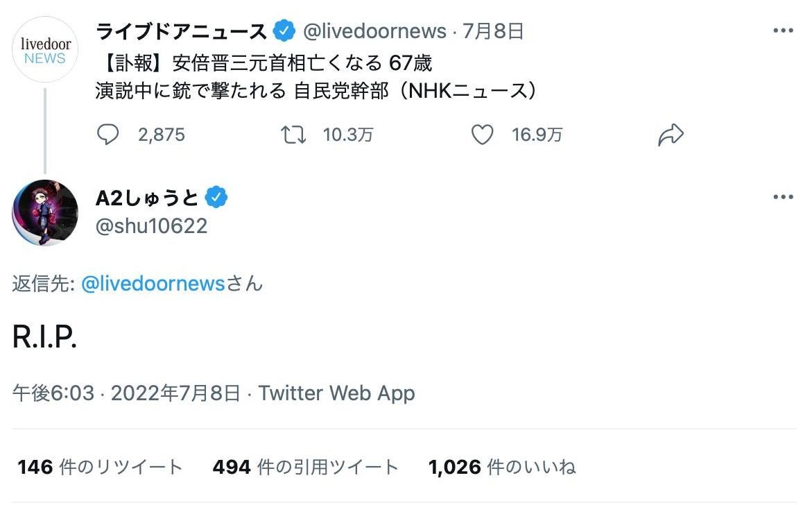The width and height of the screenshot is (812, 505).
Task: Like the livedoornews tweet via heart icon
Action: (484, 135)
